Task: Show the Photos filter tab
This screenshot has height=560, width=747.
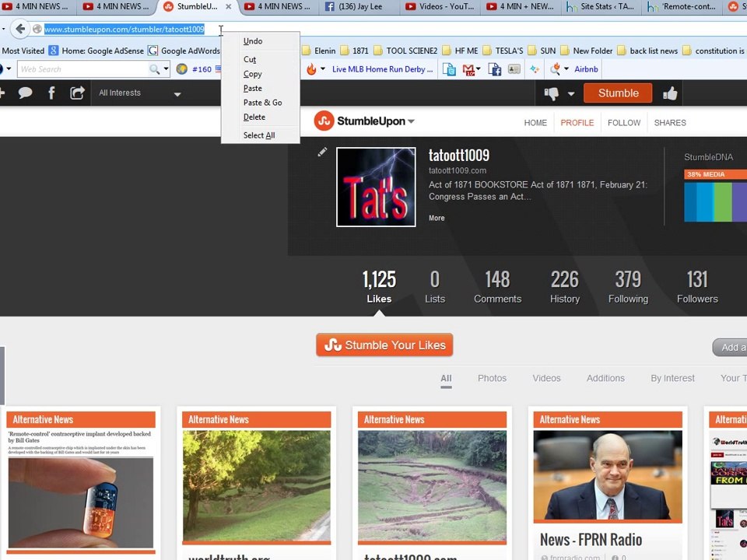Action: click(x=492, y=378)
